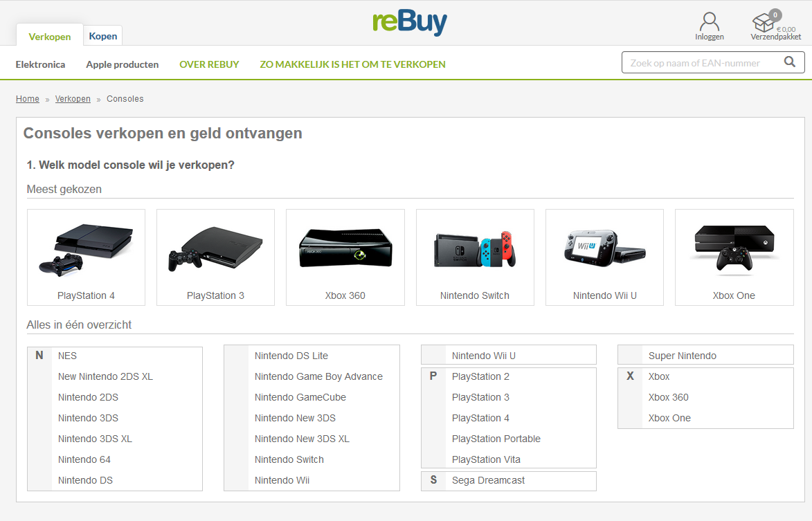This screenshot has height=521, width=812.
Task: Open the Apple producten menu
Action: (x=123, y=64)
